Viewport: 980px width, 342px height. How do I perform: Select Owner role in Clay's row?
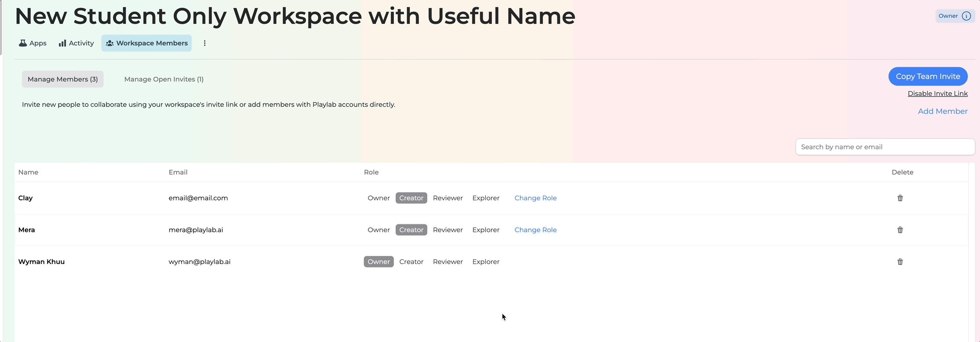(379, 198)
